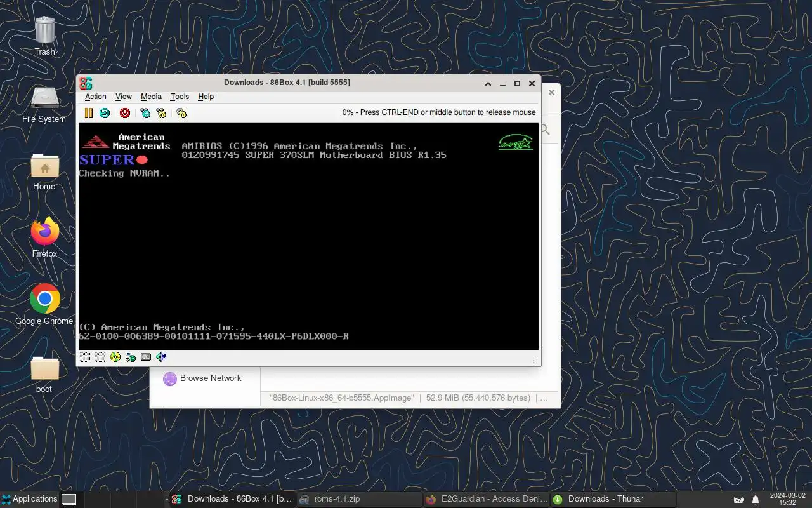
Task: Click the workspace switcher icon at panel left
Action: click(69, 499)
